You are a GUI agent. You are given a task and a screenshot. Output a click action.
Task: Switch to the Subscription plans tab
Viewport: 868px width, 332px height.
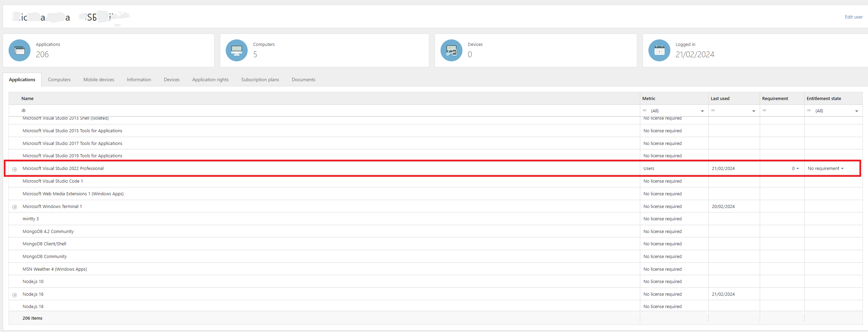(260, 79)
